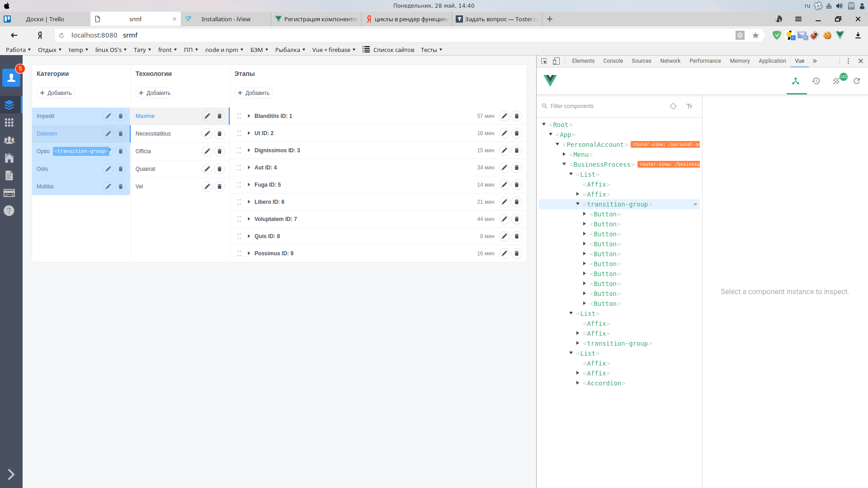Delete the Possimus ID: 9 stage

(x=517, y=253)
